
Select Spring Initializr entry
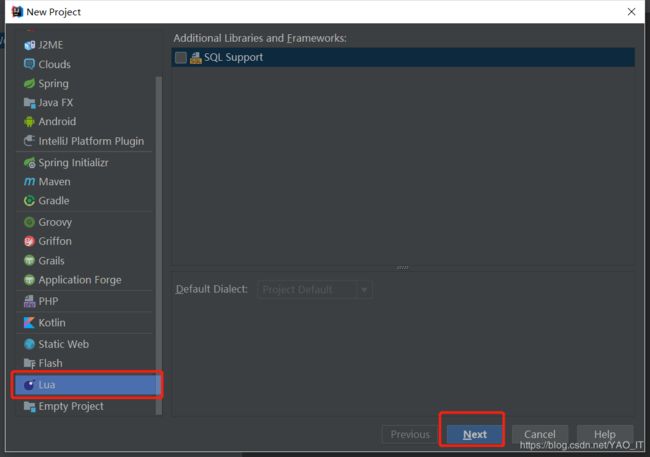tap(85, 163)
